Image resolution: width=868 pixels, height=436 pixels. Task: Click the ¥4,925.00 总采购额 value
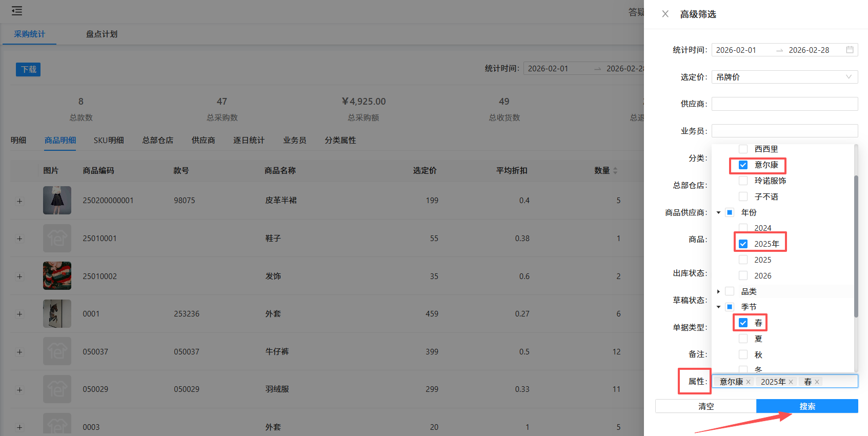tap(364, 102)
